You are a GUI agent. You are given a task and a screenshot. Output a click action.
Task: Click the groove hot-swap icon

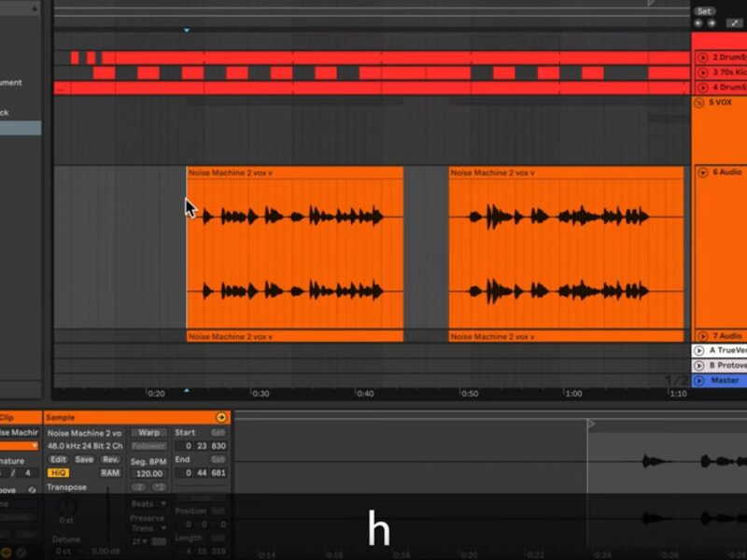[32, 489]
